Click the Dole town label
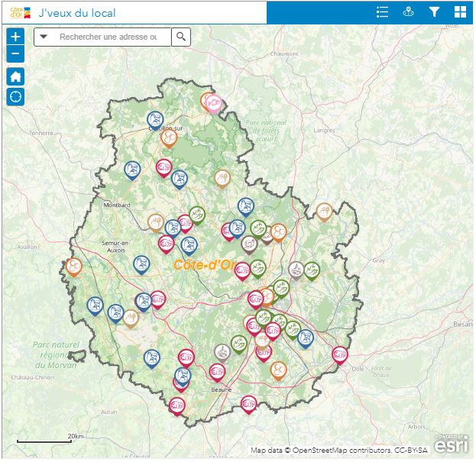Screen dimensions: 476x462 click(x=358, y=369)
